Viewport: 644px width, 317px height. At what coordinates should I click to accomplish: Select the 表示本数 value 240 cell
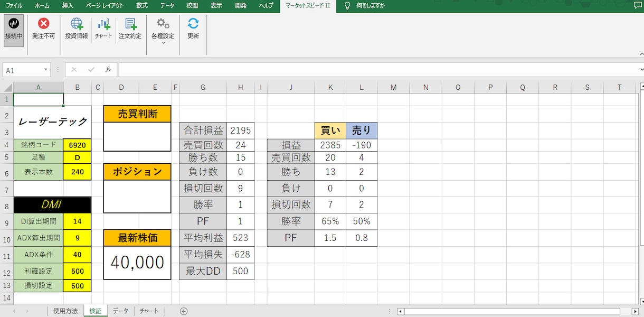pyautogui.click(x=77, y=172)
